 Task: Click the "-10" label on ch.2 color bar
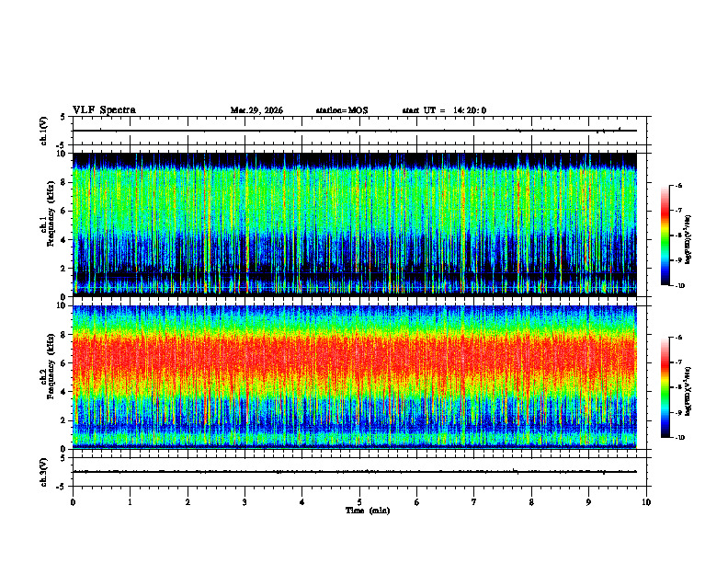pos(680,438)
